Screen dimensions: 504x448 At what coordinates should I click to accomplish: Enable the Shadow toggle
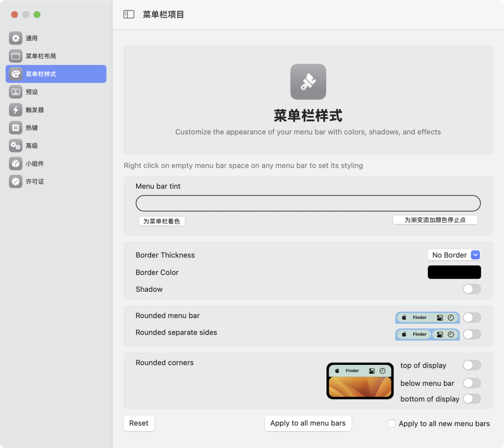[472, 289]
